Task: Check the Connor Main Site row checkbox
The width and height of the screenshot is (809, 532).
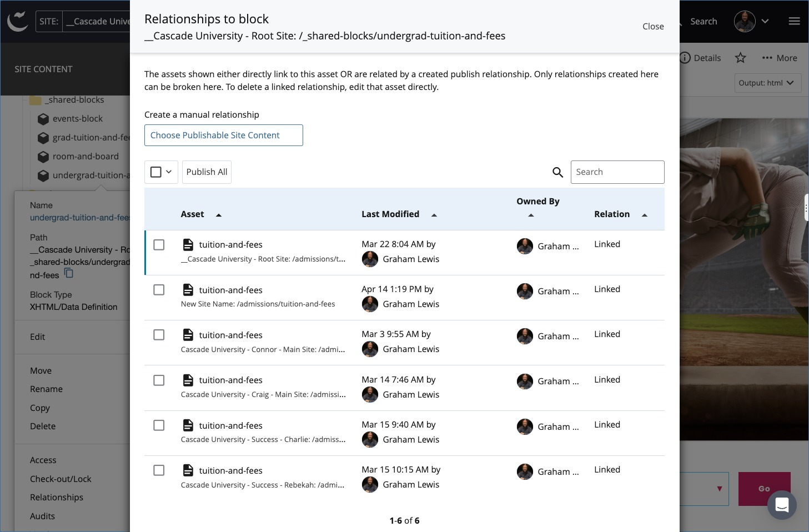Action: 159,335
